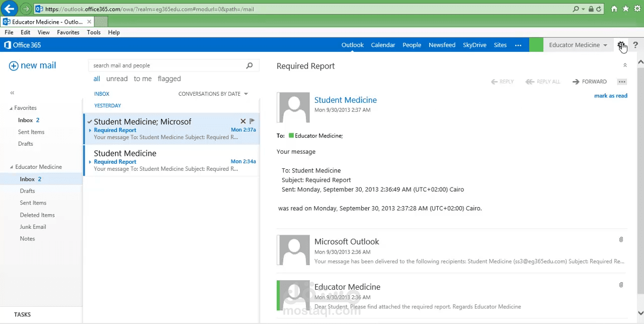Filter the message list by unread
Viewport: 644px width, 324px height.
point(117,79)
